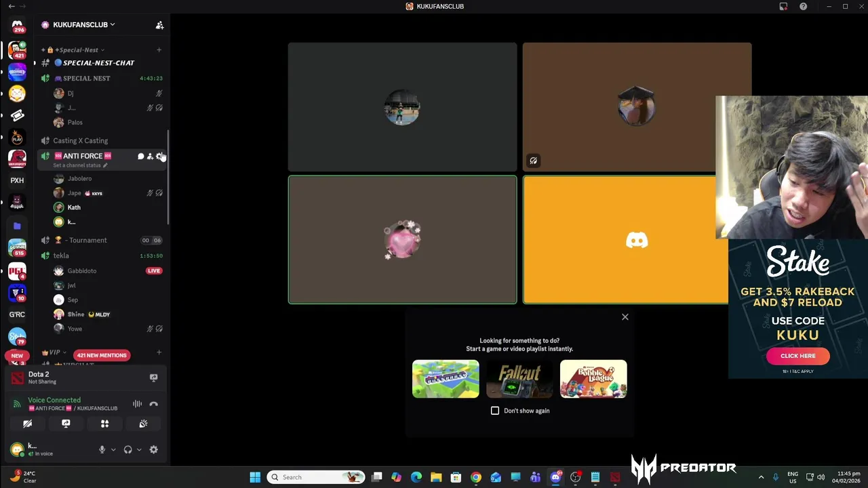Open the G'RC server in server list
Screen dimensions: 868x488
[x=17, y=314]
